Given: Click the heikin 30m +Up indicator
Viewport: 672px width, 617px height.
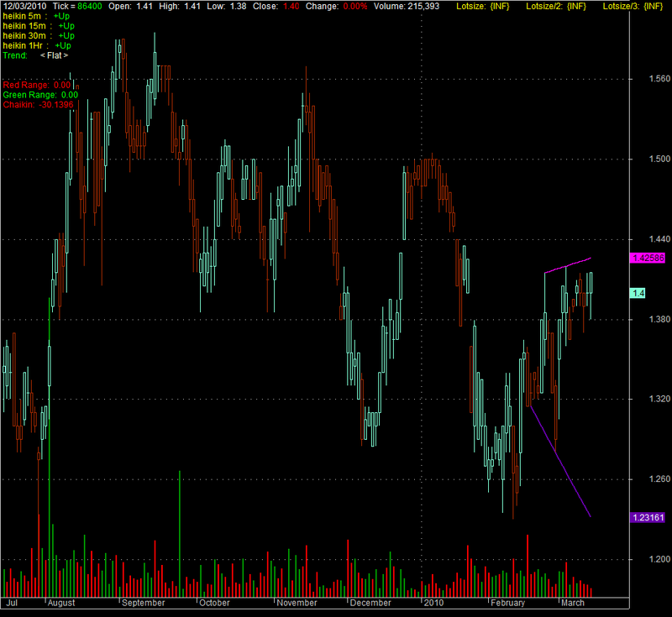Looking at the screenshot, I should pos(39,36).
